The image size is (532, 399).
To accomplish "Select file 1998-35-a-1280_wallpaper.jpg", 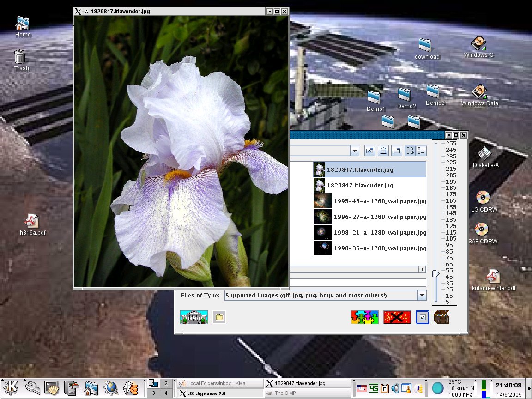I will (369, 248).
